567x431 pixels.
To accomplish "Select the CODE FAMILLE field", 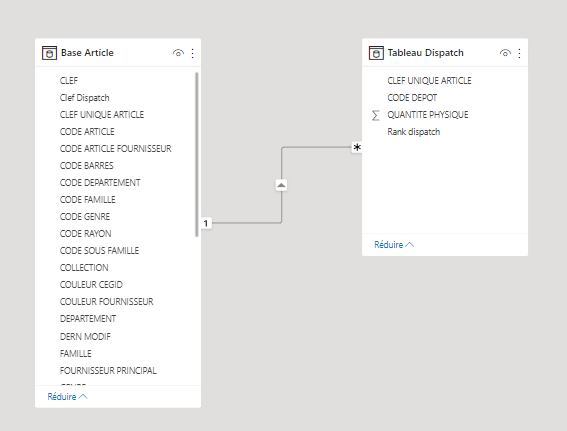I will click(x=88, y=200).
